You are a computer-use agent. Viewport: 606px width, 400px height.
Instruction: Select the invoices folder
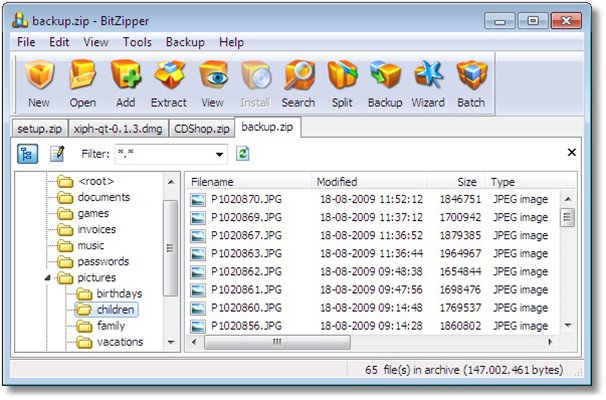point(97,229)
